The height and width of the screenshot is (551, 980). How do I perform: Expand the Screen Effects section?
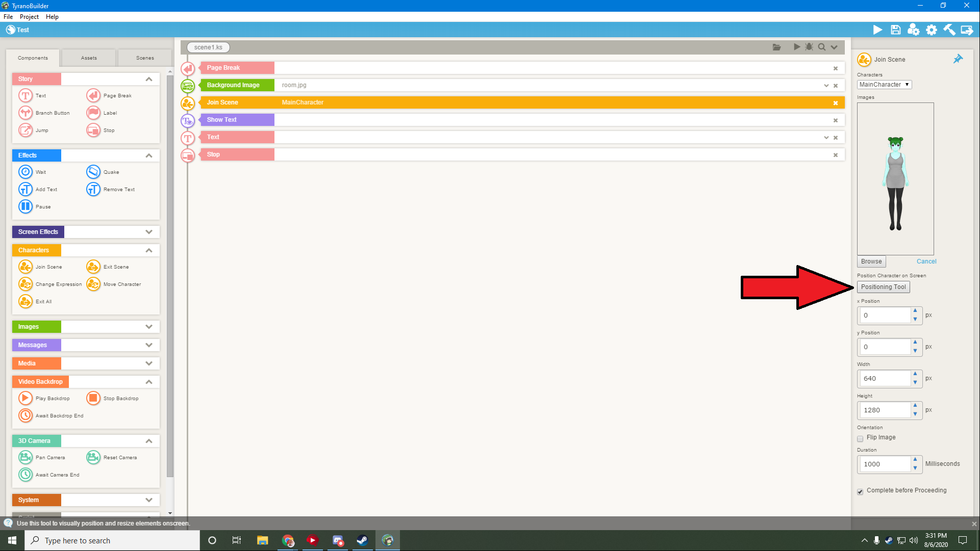point(148,232)
